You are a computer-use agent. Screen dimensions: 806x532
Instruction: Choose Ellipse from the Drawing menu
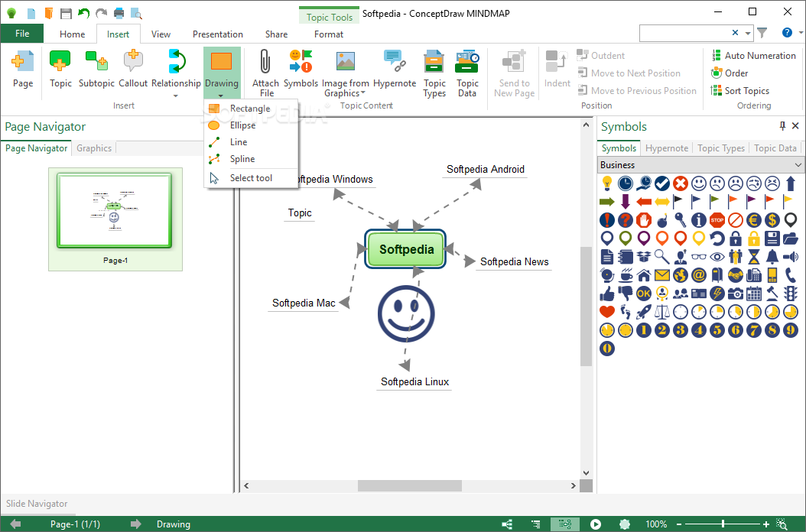252,125
